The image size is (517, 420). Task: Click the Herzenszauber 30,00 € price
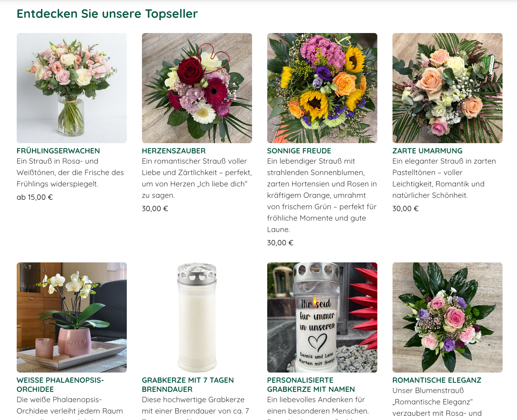[x=155, y=208]
